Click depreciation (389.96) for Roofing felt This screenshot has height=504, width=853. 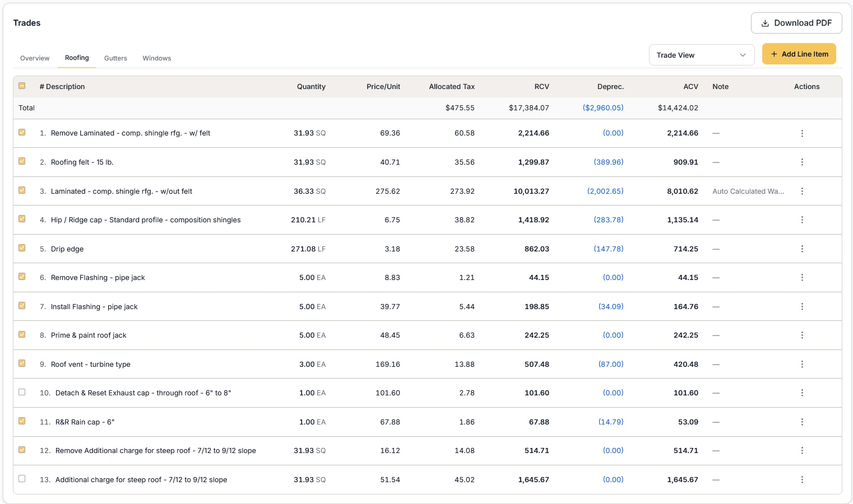(x=609, y=162)
